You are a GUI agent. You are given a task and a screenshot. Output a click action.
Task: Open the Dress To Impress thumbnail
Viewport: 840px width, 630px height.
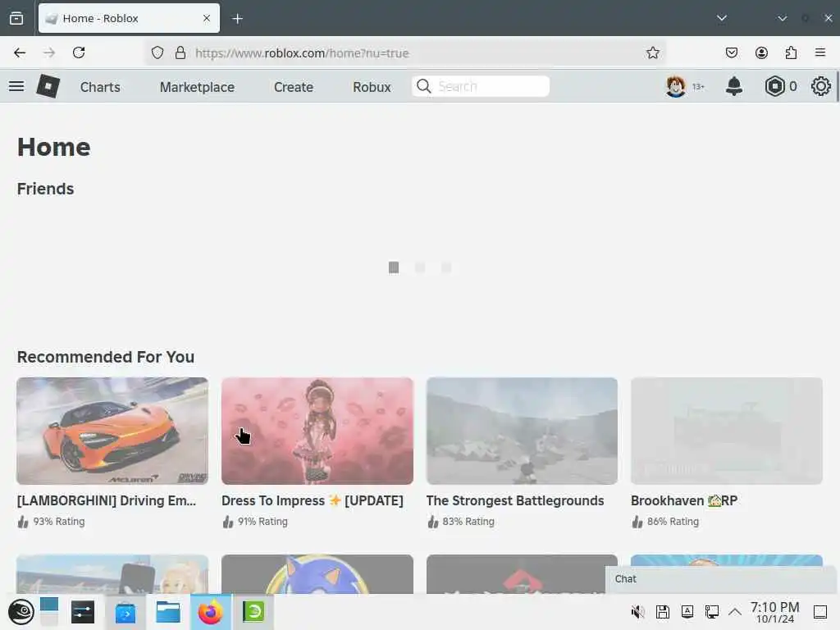pos(317,431)
